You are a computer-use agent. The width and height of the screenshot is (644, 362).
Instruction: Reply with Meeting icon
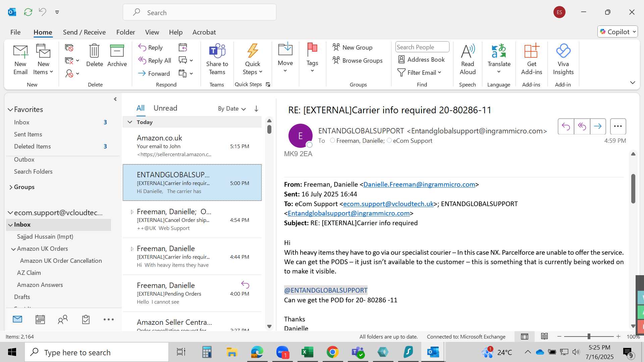[183, 48]
